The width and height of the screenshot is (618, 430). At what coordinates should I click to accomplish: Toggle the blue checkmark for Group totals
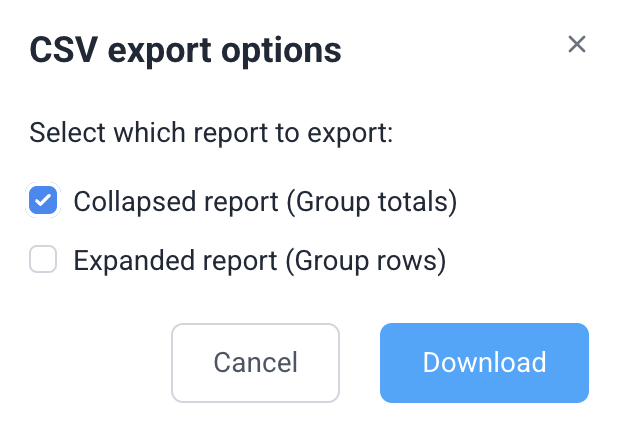point(43,201)
